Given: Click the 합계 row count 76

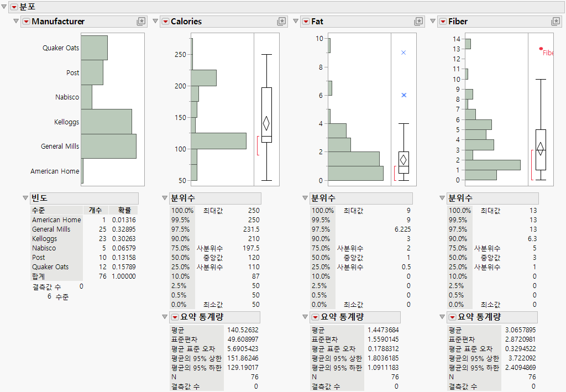Looking at the screenshot, I should pyautogui.click(x=103, y=276).
